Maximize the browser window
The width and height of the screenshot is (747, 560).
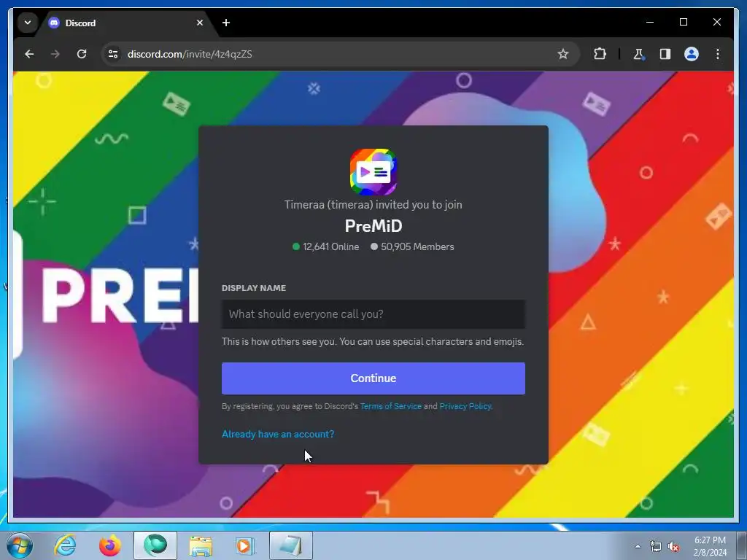(x=683, y=22)
